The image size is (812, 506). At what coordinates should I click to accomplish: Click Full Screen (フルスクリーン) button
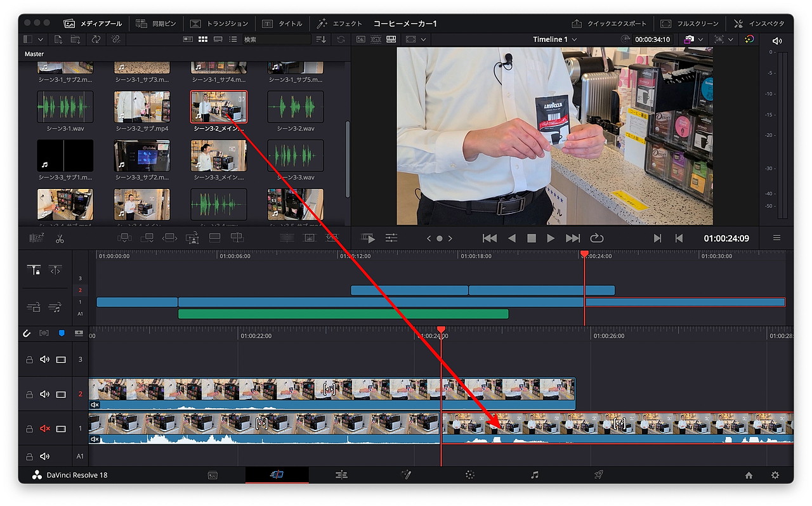click(x=690, y=23)
